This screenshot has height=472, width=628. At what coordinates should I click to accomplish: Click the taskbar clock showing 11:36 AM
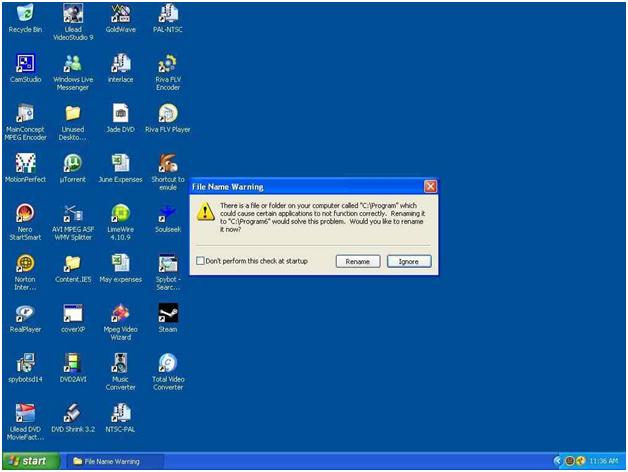pyautogui.click(x=604, y=461)
